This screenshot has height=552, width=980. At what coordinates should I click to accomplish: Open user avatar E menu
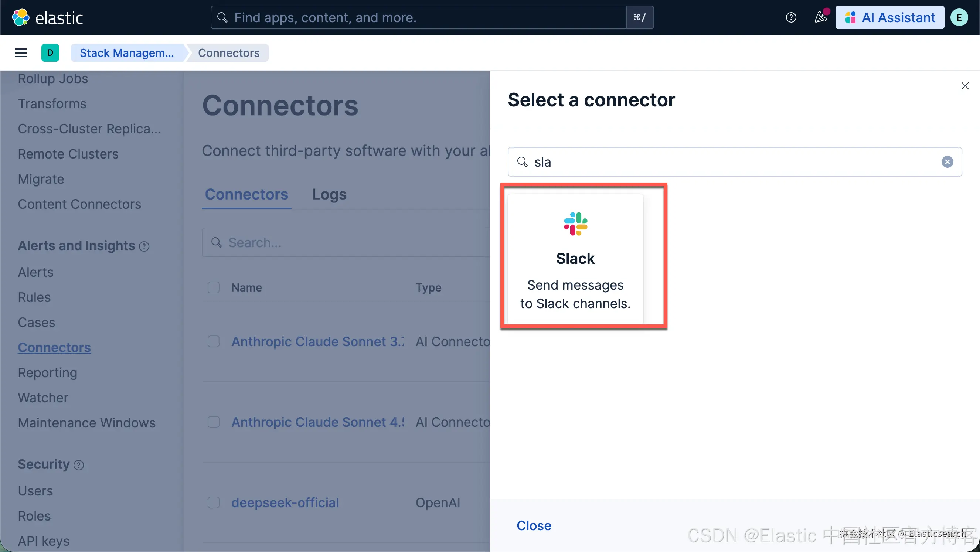959,17
